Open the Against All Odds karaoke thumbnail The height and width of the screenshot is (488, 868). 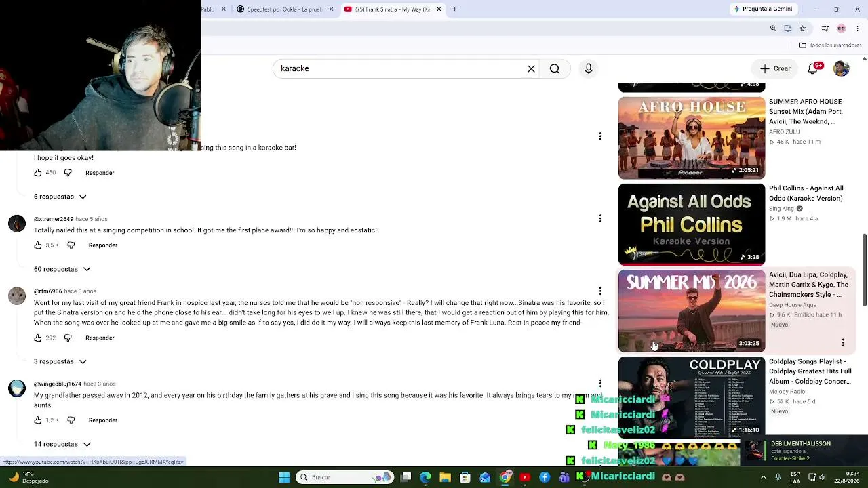[x=692, y=224]
